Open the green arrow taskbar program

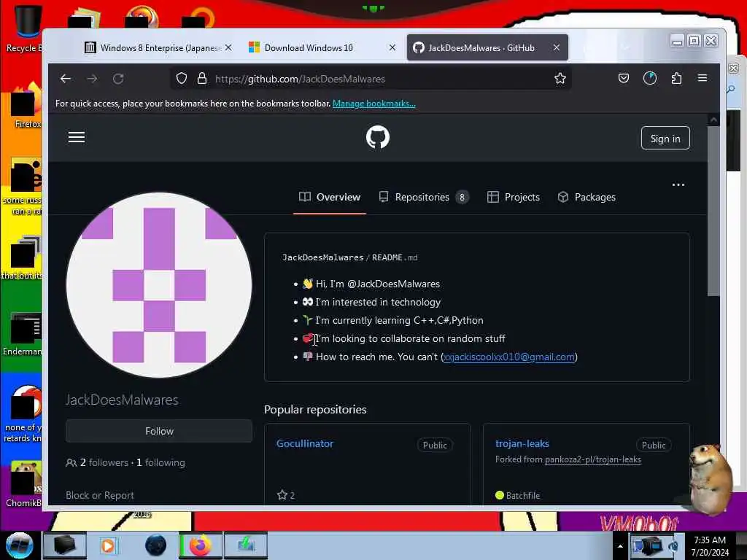pyautogui.click(x=245, y=545)
